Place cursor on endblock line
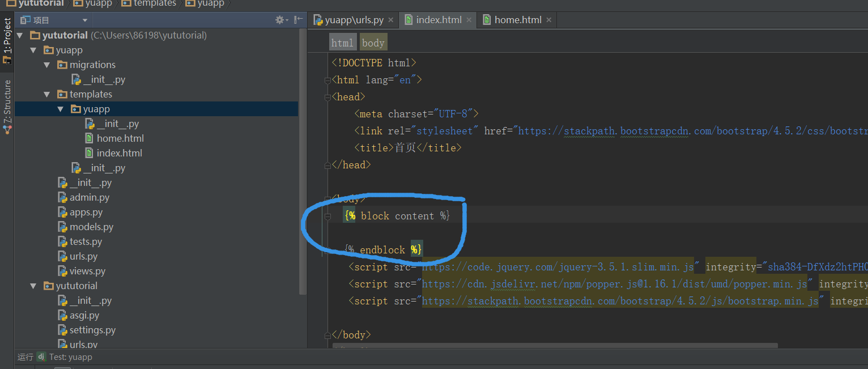Viewport: 868px width, 369px height. pos(383,250)
